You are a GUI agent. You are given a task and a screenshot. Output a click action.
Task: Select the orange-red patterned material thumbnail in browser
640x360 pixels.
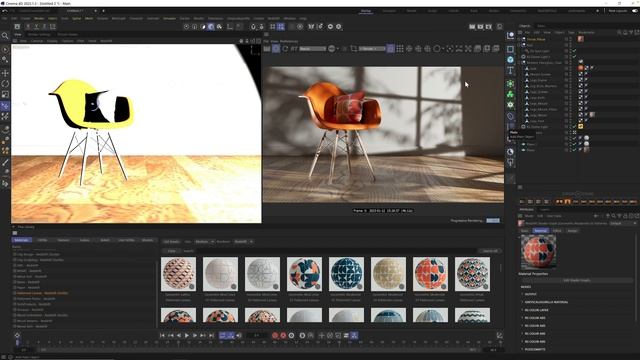(x=430, y=274)
